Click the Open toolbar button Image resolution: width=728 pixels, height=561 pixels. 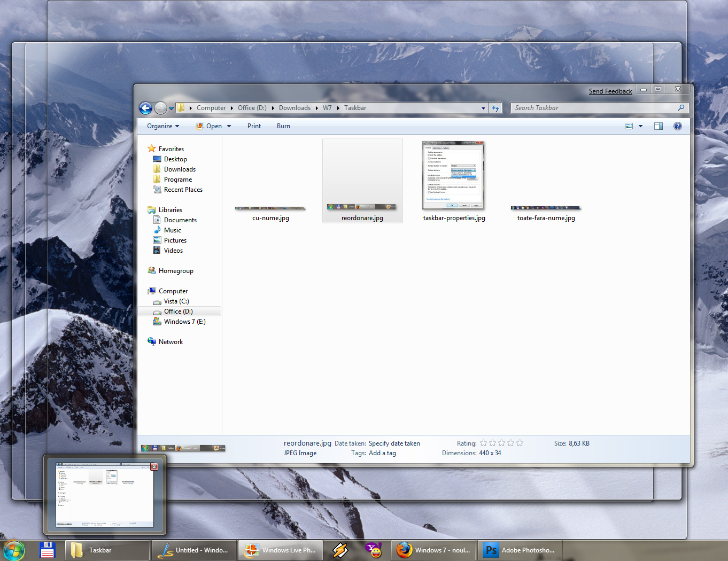pos(209,126)
